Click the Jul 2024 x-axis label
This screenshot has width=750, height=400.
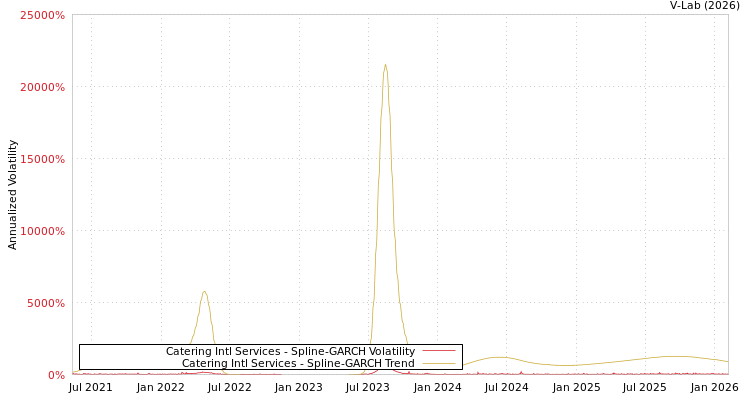507,387
